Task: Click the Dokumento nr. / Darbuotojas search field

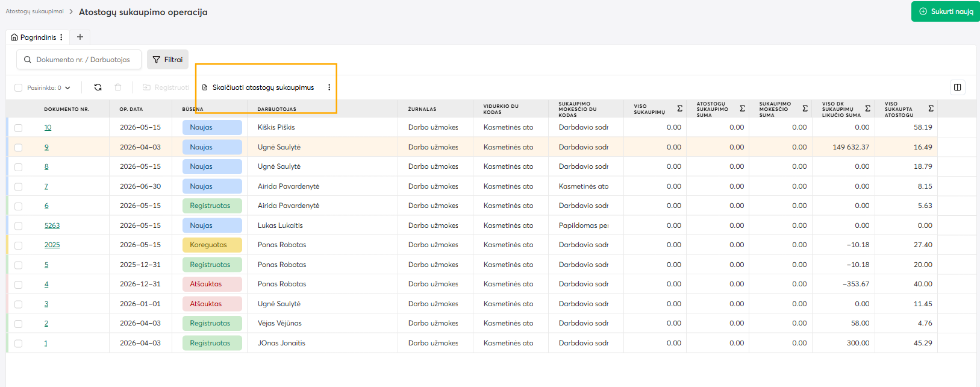Action: click(x=79, y=60)
